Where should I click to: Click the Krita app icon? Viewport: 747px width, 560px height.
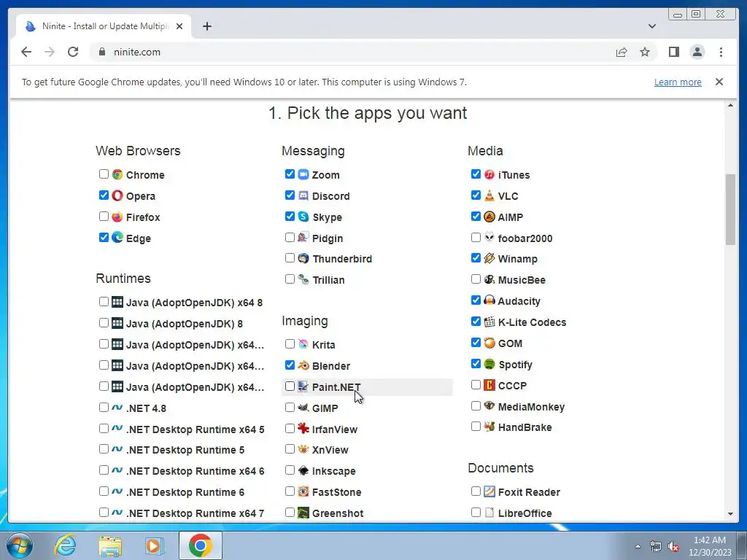(x=303, y=344)
